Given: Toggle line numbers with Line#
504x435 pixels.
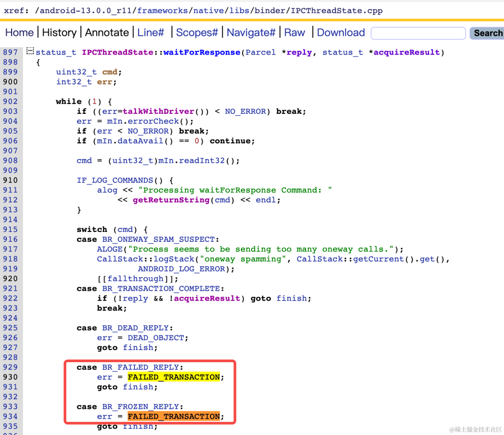Looking at the screenshot, I should [x=150, y=33].
